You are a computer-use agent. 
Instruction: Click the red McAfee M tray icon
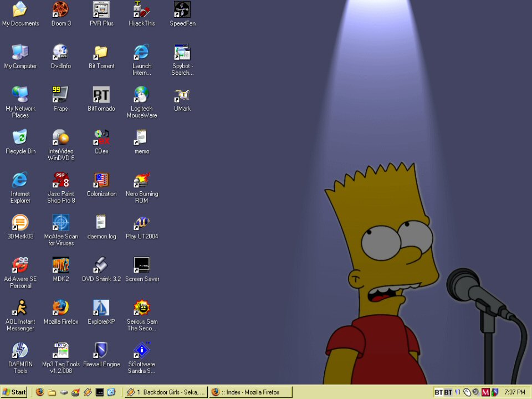click(485, 392)
